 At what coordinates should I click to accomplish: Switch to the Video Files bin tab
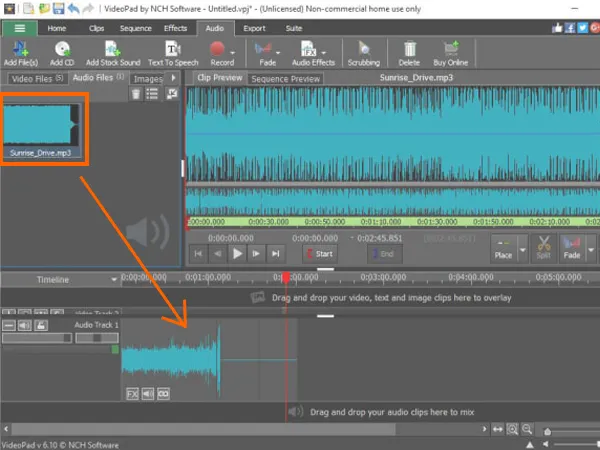(38, 78)
